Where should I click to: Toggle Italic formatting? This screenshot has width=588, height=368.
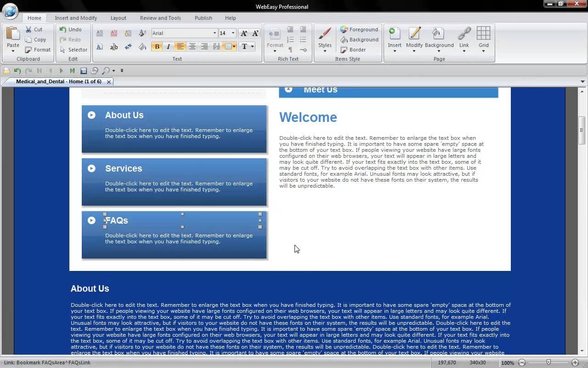coord(168,46)
